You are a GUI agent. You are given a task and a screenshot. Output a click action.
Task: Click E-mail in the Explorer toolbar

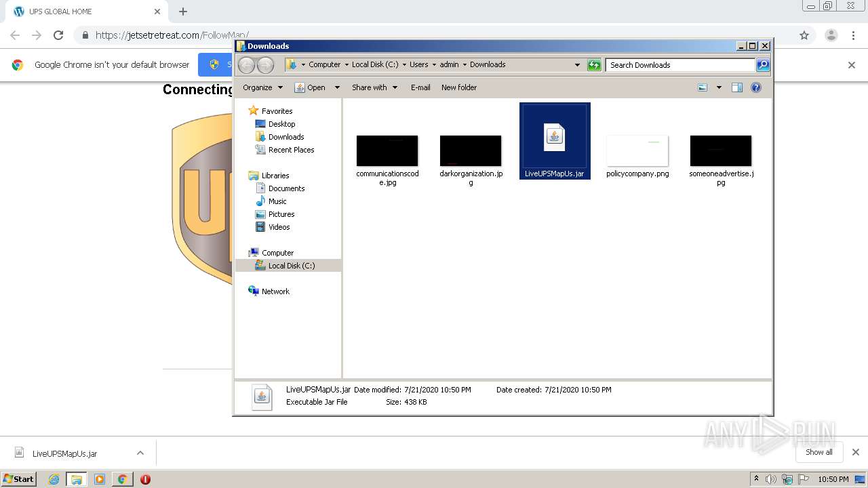coord(420,87)
